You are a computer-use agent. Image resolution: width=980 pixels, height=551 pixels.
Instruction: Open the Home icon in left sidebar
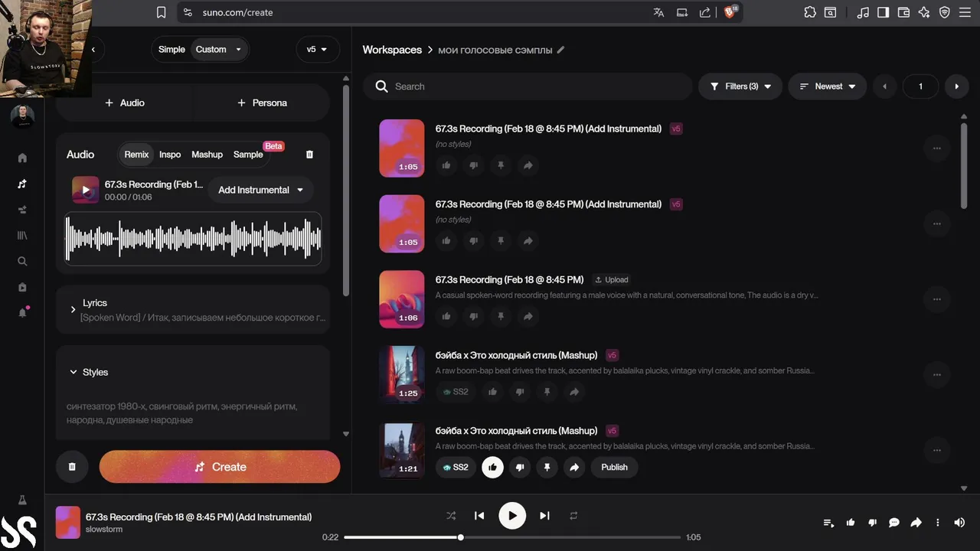pyautogui.click(x=22, y=158)
